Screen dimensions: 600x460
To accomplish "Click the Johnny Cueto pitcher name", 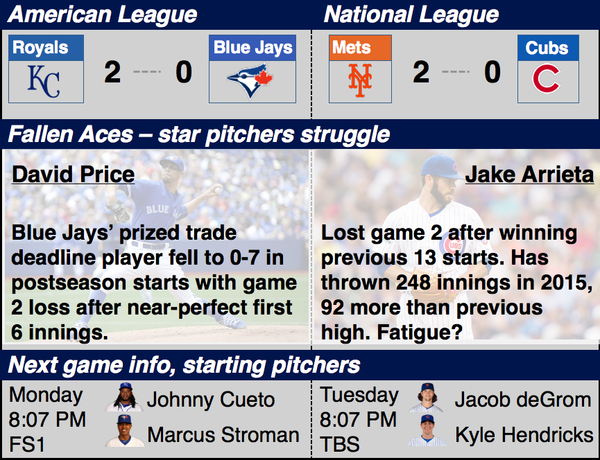I will pyautogui.click(x=211, y=400).
